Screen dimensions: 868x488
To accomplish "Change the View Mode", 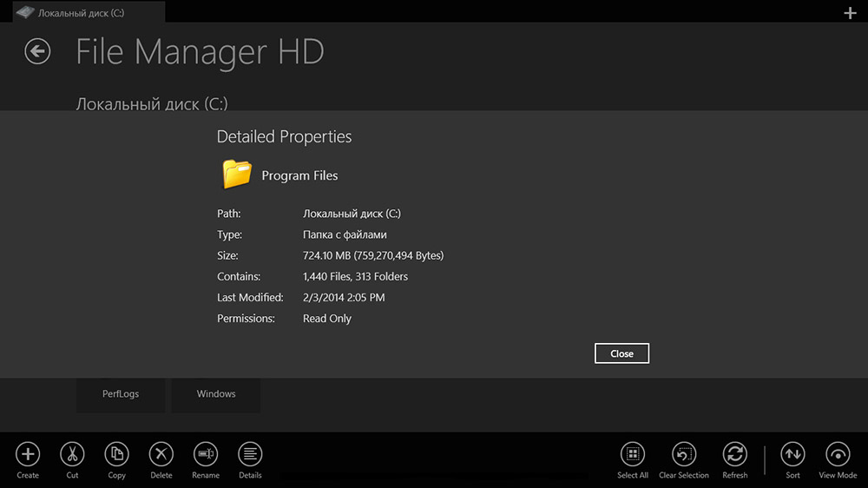I will 838,454.
